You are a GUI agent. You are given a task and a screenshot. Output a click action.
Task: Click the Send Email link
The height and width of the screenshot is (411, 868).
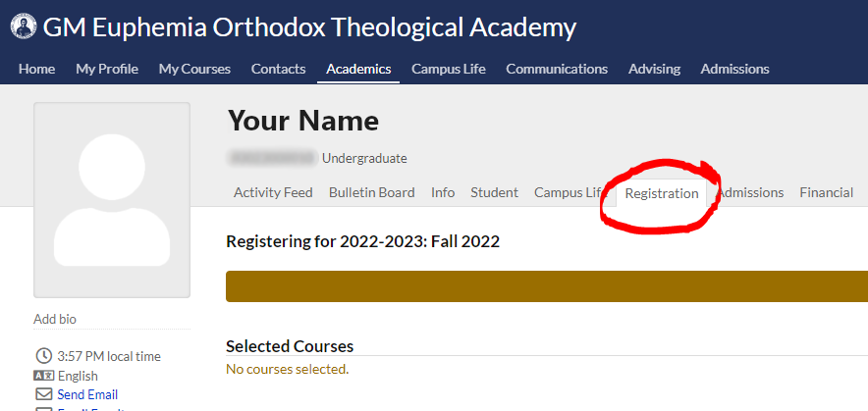point(87,394)
